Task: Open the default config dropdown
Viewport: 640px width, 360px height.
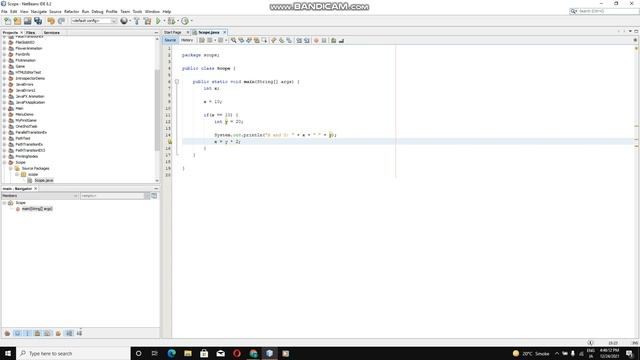Action: (114, 21)
